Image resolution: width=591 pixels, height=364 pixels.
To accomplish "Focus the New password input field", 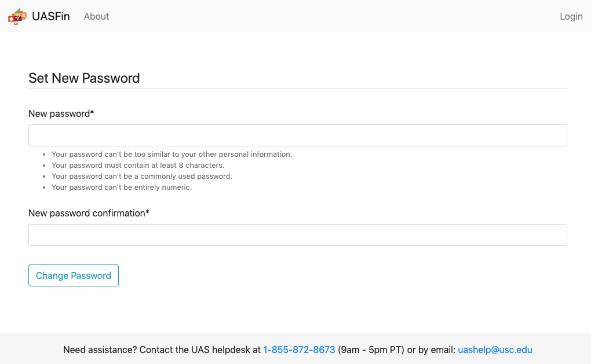I will [297, 135].
